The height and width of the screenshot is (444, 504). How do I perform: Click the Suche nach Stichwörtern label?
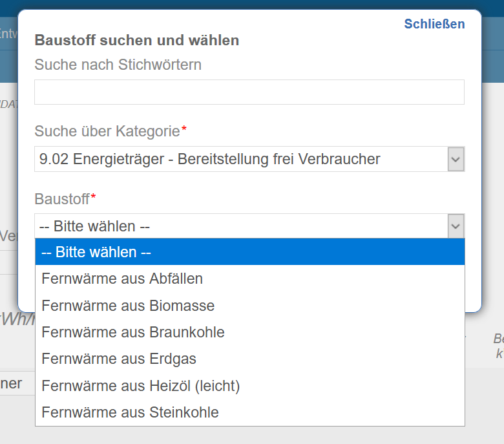click(118, 65)
